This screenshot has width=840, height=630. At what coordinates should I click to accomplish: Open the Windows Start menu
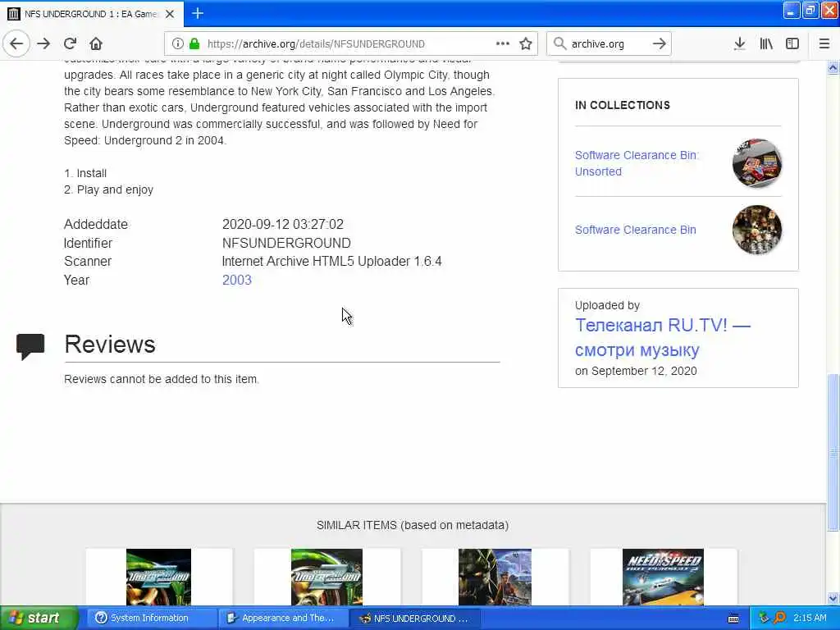[x=39, y=619]
